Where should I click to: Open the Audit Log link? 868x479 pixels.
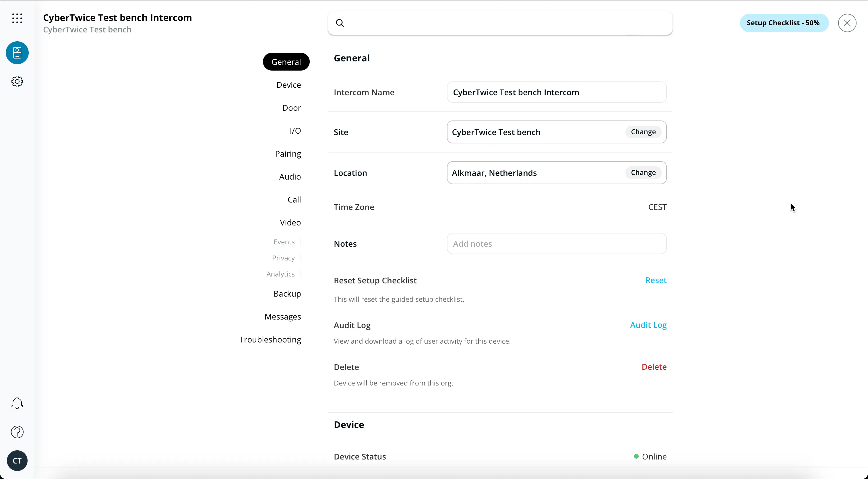click(x=648, y=325)
